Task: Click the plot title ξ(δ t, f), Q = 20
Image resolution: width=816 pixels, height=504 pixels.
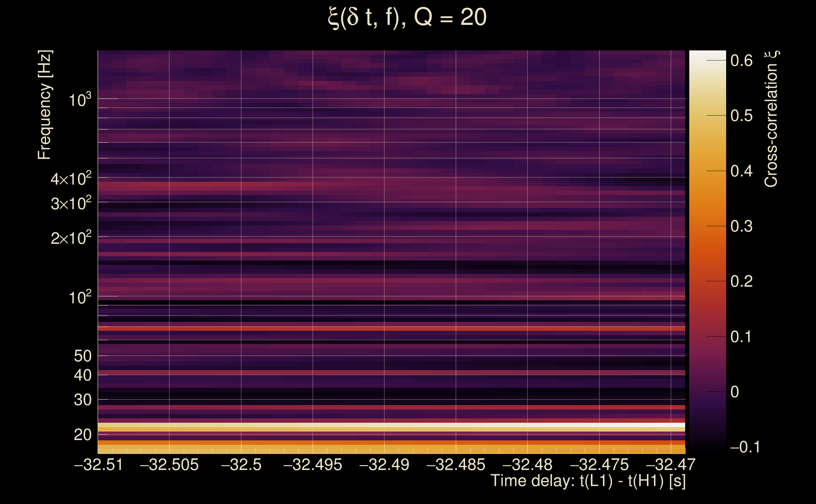Action: pyautogui.click(x=407, y=17)
